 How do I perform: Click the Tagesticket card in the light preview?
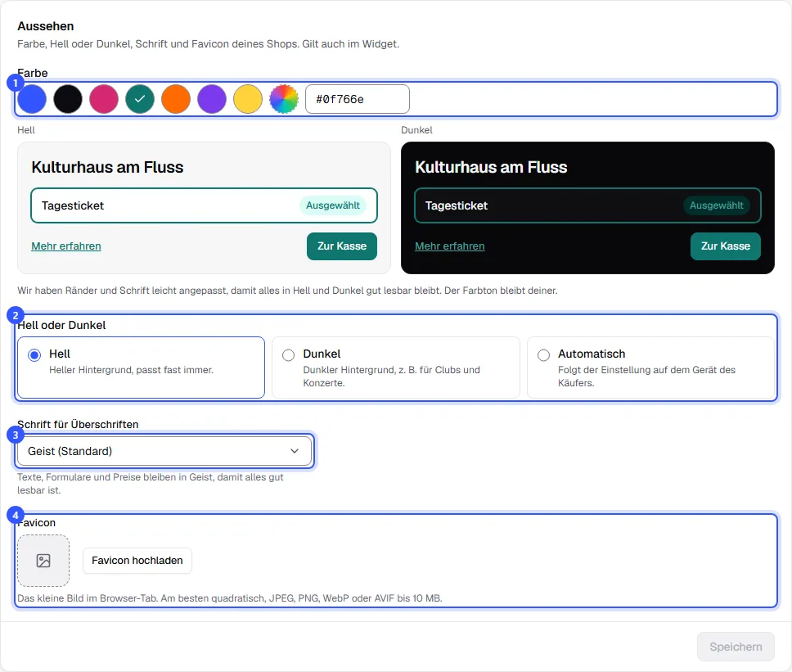204,205
